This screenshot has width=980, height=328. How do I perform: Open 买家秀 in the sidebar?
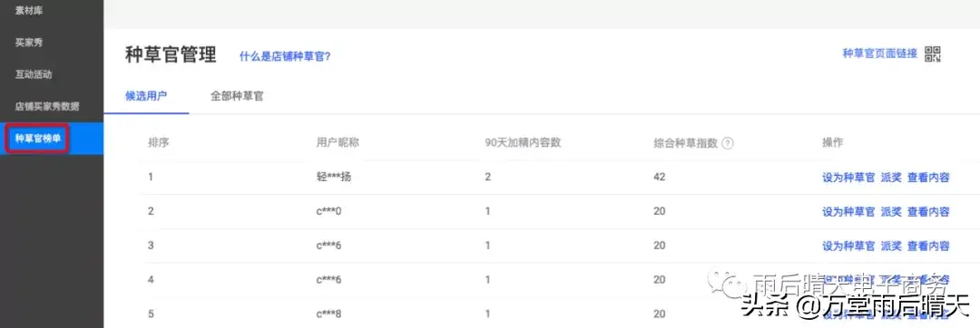pos(29,43)
